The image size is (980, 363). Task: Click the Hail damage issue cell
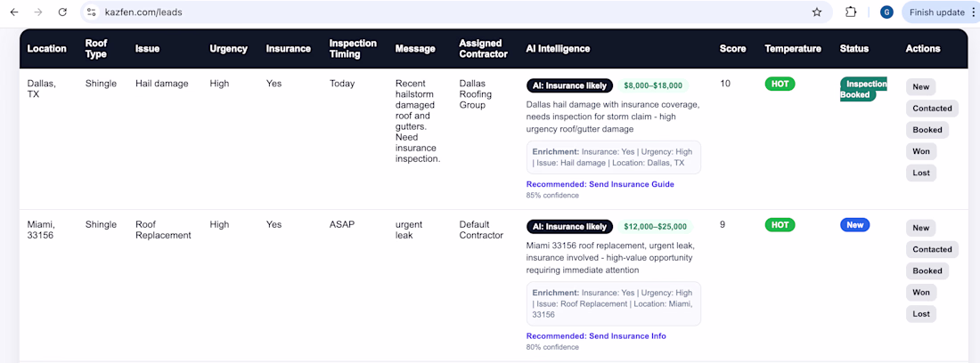[x=162, y=84]
